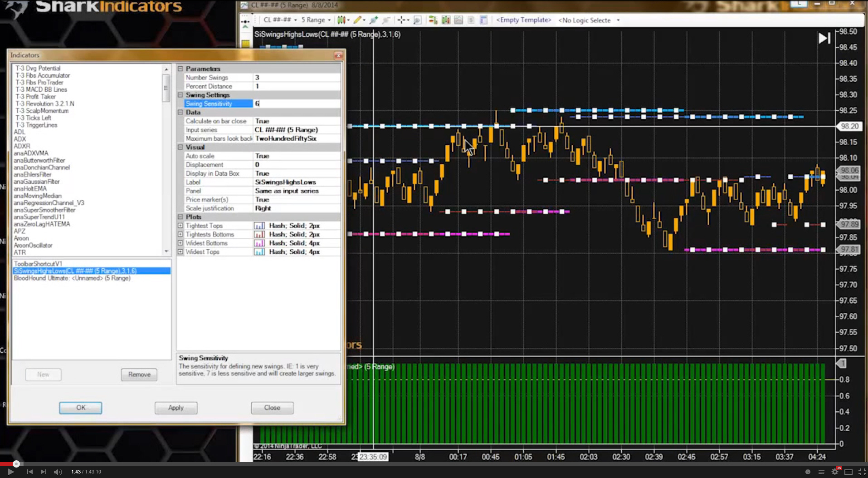Image resolution: width=868 pixels, height=478 pixels.
Task: Enter fullscreen video mode
Action: point(862,472)
